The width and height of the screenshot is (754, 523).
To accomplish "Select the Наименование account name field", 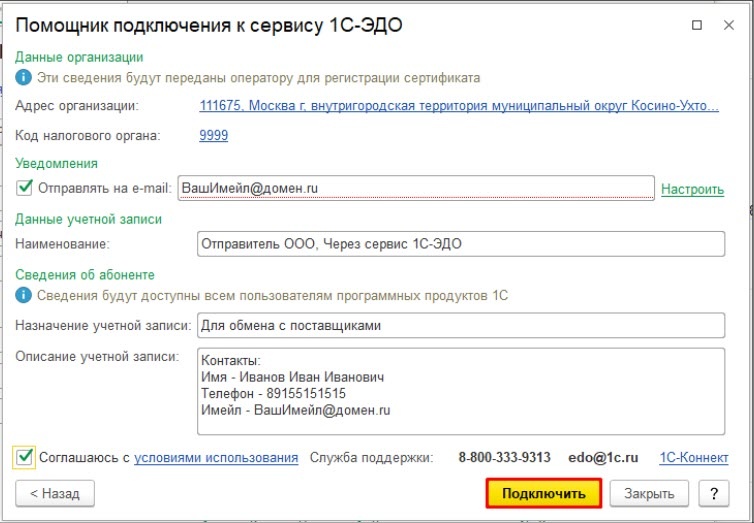I will (460, 243).
